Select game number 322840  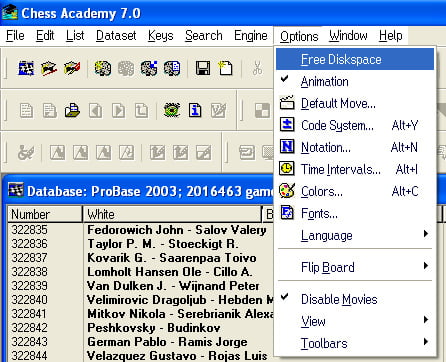coord(29,300)
